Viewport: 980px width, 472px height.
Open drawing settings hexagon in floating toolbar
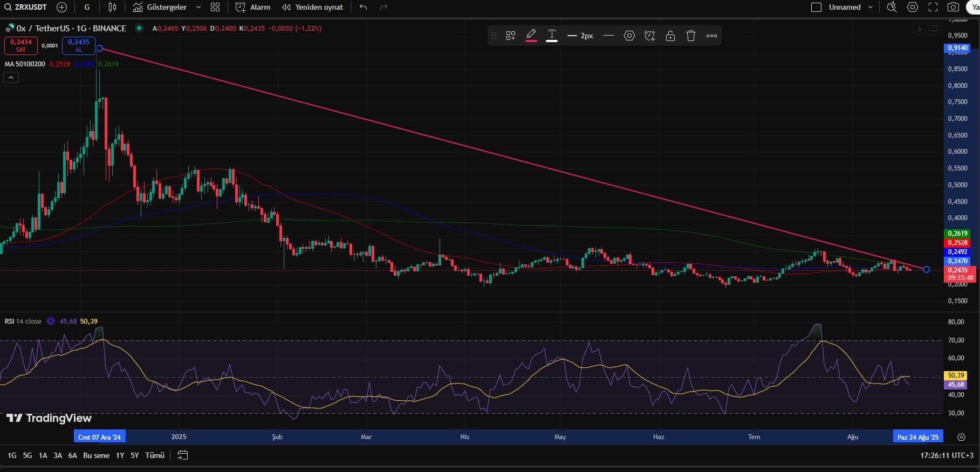tap(629, 36)
